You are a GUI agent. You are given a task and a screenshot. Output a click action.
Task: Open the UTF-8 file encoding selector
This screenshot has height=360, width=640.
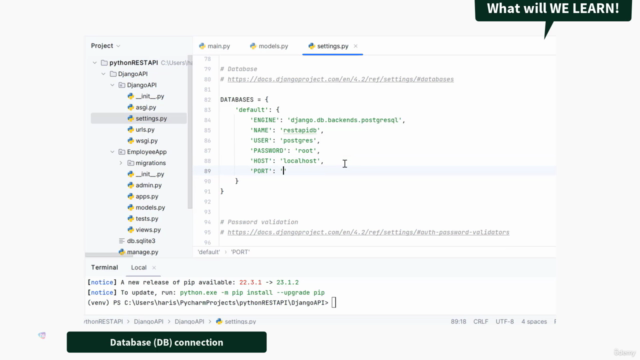pos(504,322)
